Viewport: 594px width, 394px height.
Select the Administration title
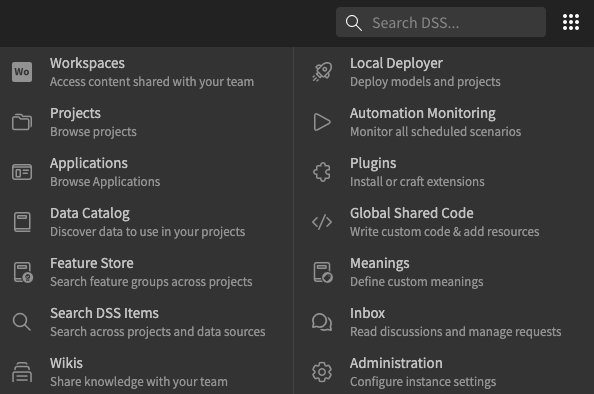pos(396,363)
